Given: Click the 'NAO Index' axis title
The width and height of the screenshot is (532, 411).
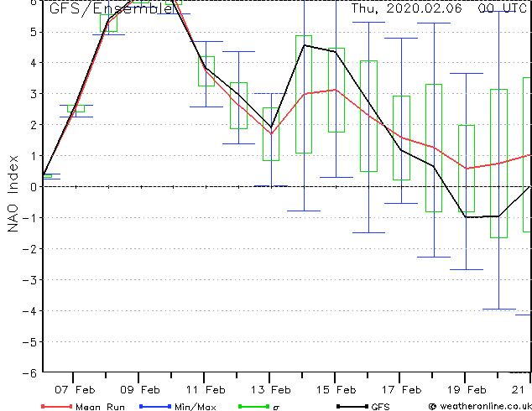Looking at the screenshot, I should [x=13, y=194].
